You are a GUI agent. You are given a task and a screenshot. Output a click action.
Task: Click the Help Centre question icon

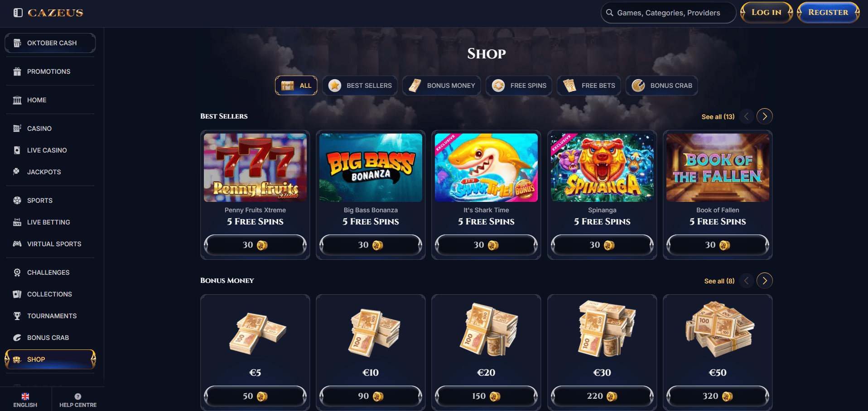[78, 396]
